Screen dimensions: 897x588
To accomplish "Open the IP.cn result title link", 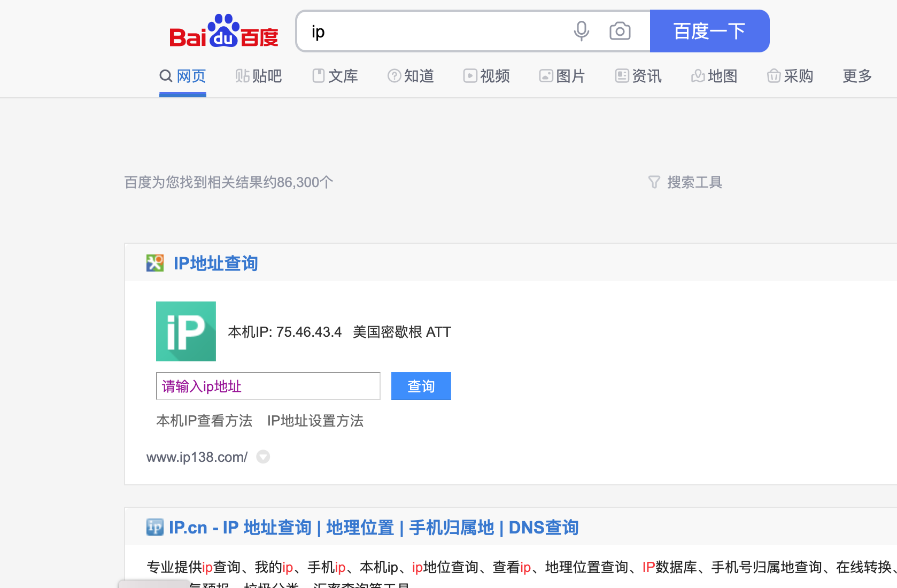I will (x=374, y=528).
